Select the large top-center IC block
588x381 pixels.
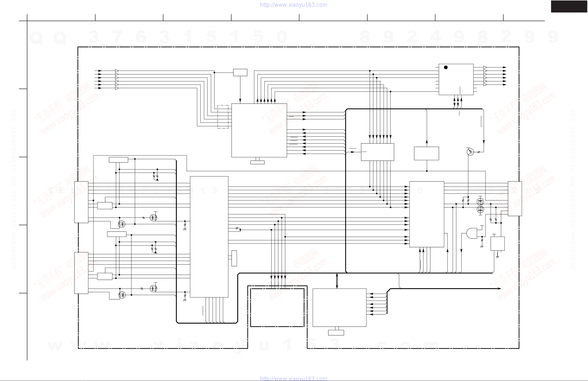(x=259, y=130)
